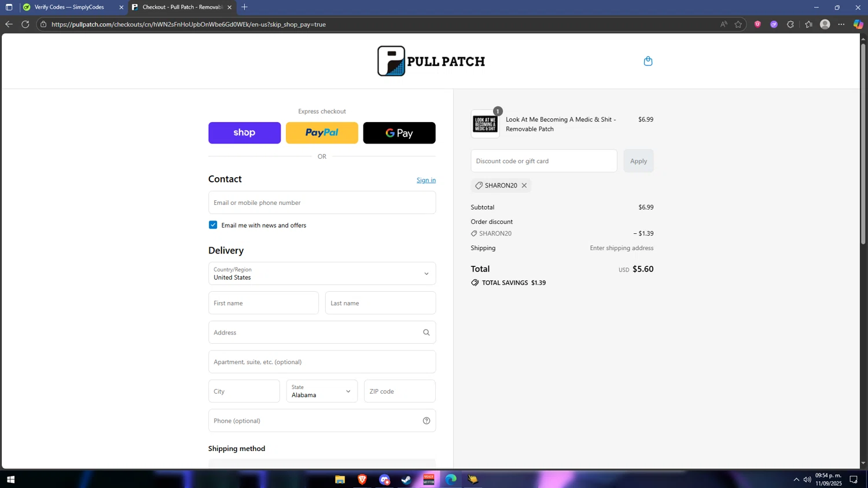Click the Sign in link
Viewport: 868px width, 488px height.
click(426, 180)
